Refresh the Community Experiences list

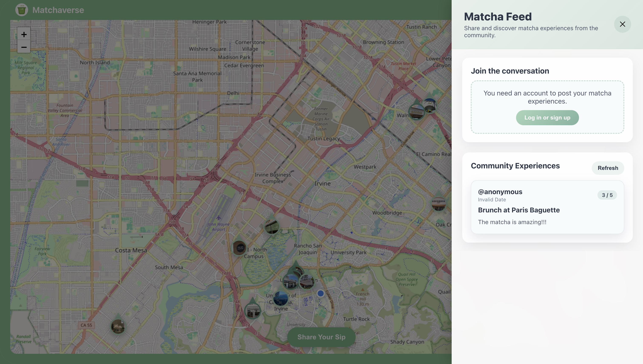(x=607, y=168)
